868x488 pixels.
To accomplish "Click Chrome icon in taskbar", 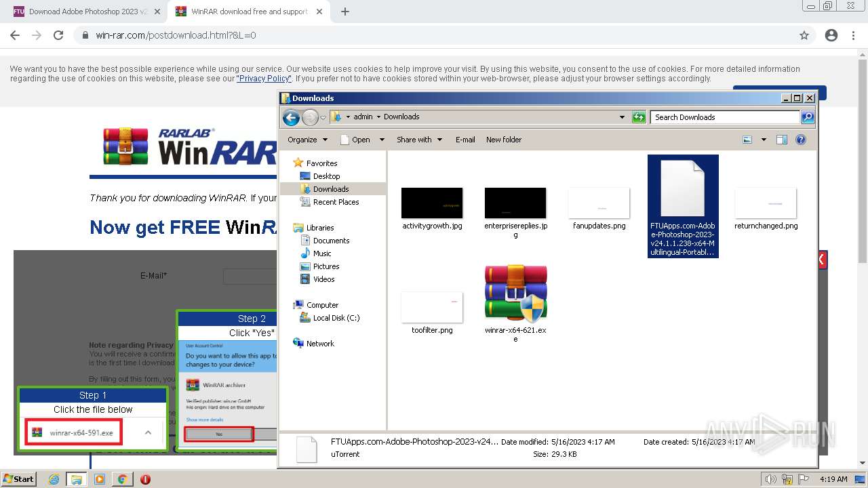I will tap(122, 479).
